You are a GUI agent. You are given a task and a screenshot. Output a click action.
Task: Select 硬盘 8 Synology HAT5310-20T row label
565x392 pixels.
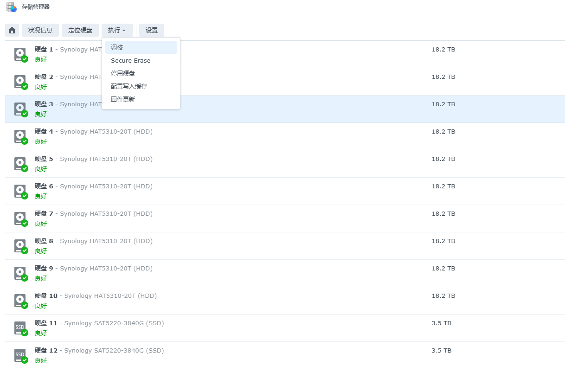94,241
